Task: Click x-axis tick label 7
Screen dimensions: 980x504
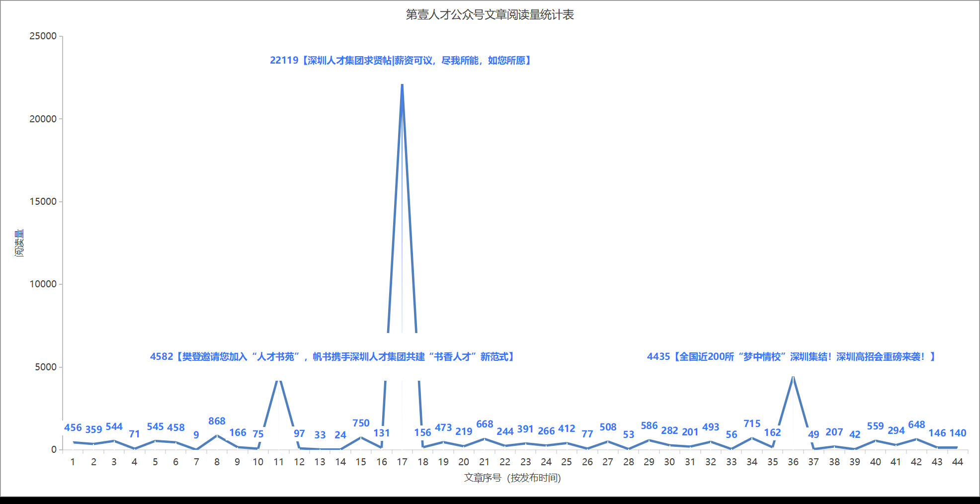Action: (196, 462)
